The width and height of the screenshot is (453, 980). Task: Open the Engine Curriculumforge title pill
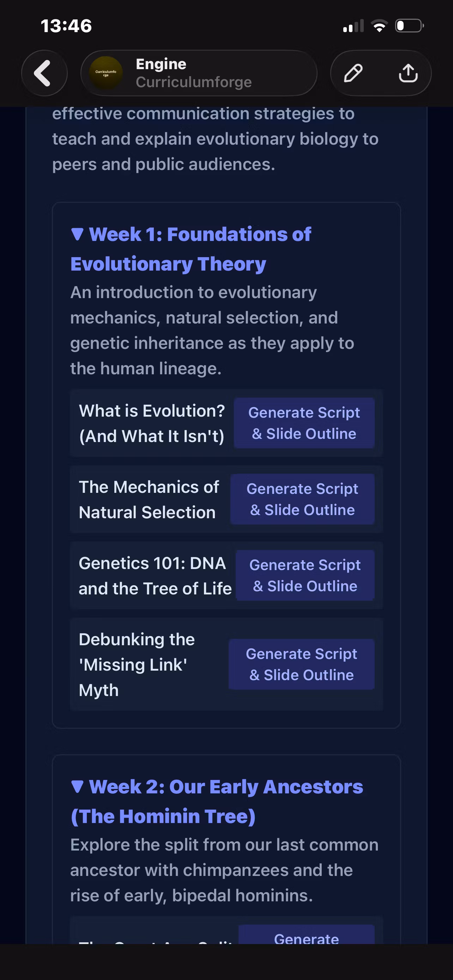point(199,73)
